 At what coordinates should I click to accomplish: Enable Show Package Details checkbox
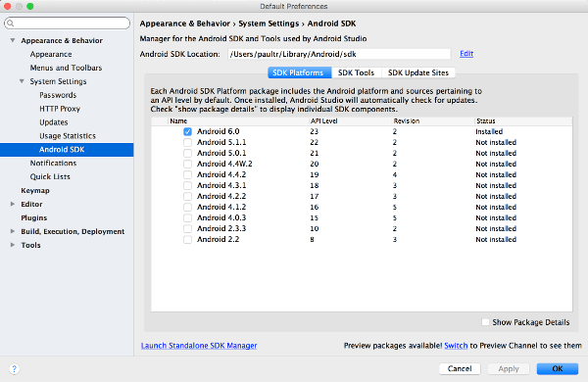[x=485, y=322]
